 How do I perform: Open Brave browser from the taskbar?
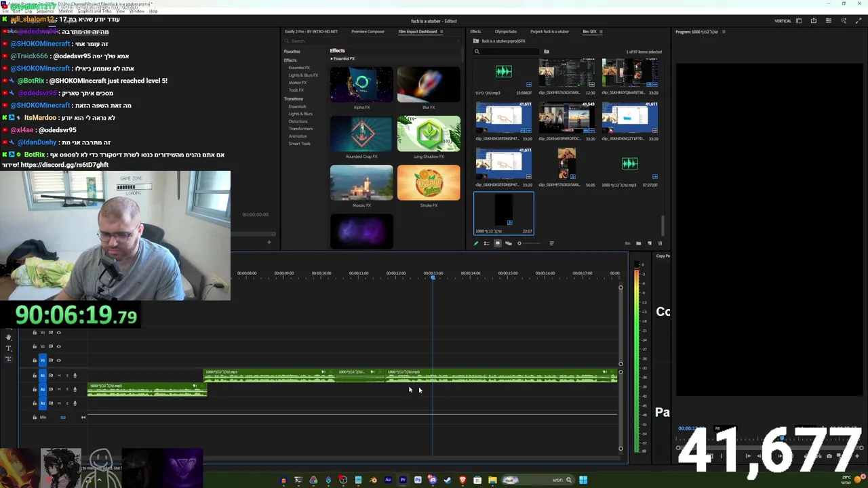pyautogui.click(x=462, y=480)
